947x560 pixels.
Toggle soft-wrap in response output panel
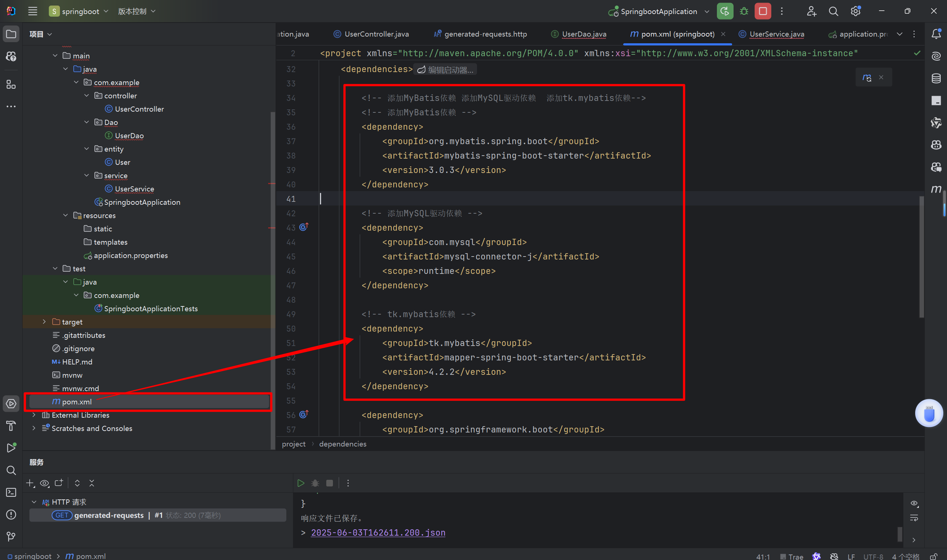(x=914, y=518)
